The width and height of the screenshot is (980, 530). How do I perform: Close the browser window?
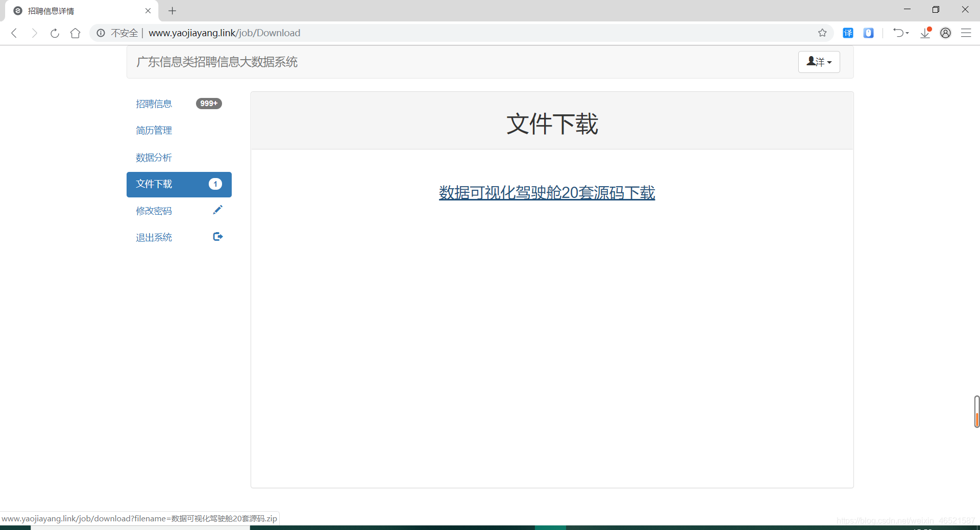point(965,10)
